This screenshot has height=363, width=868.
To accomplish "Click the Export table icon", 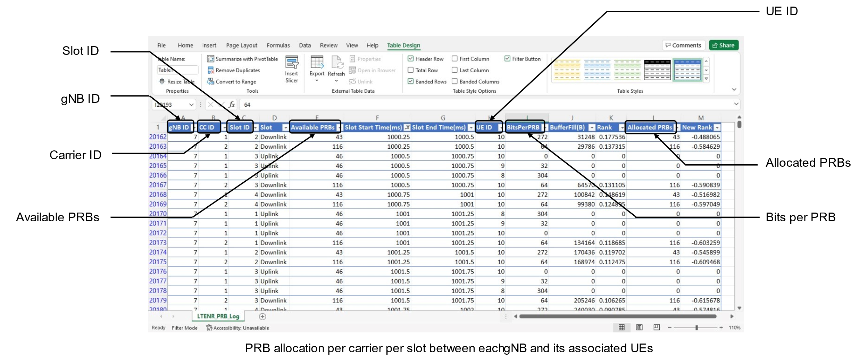I will pyautogui.click(x=317, y=63).
